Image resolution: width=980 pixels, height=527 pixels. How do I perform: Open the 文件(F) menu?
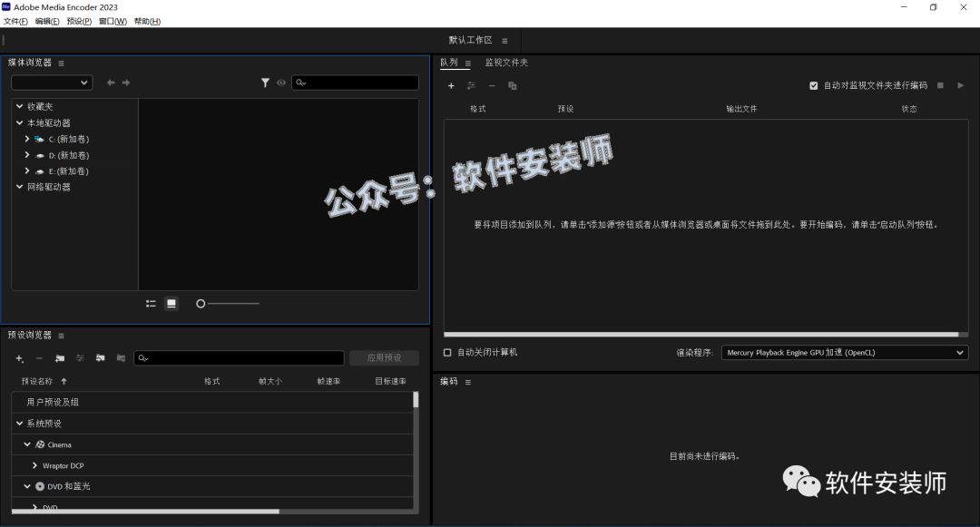(x=15, y=21)
